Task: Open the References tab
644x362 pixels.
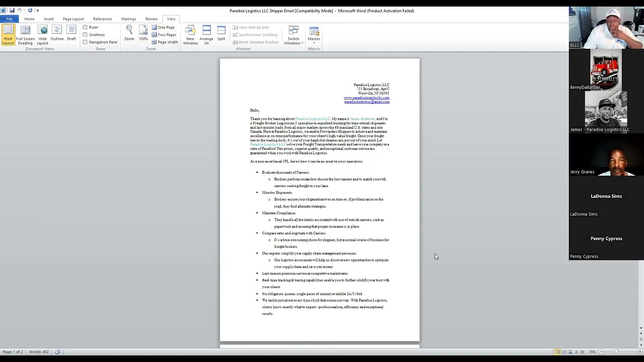Action: point(103,19)
